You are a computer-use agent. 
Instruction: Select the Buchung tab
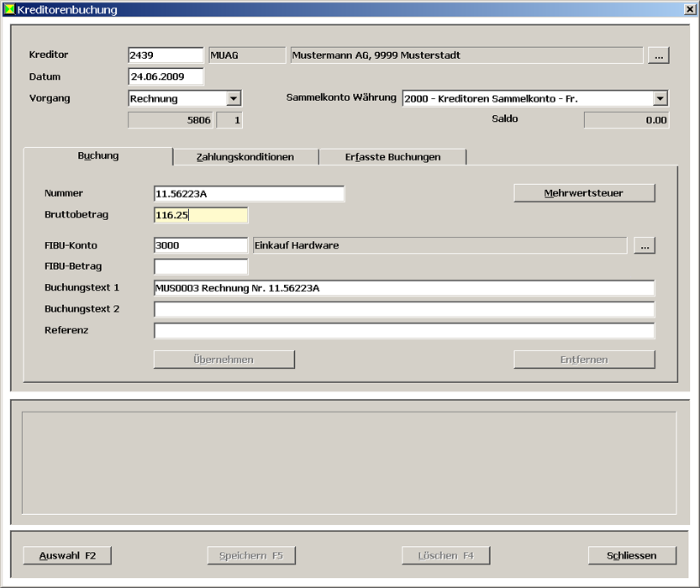98,156
